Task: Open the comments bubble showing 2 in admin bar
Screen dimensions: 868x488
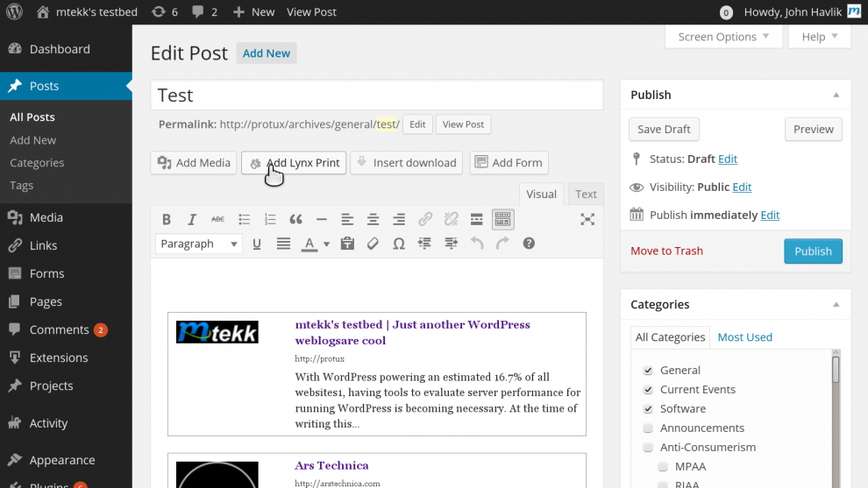Action: [x=205, y=11]
